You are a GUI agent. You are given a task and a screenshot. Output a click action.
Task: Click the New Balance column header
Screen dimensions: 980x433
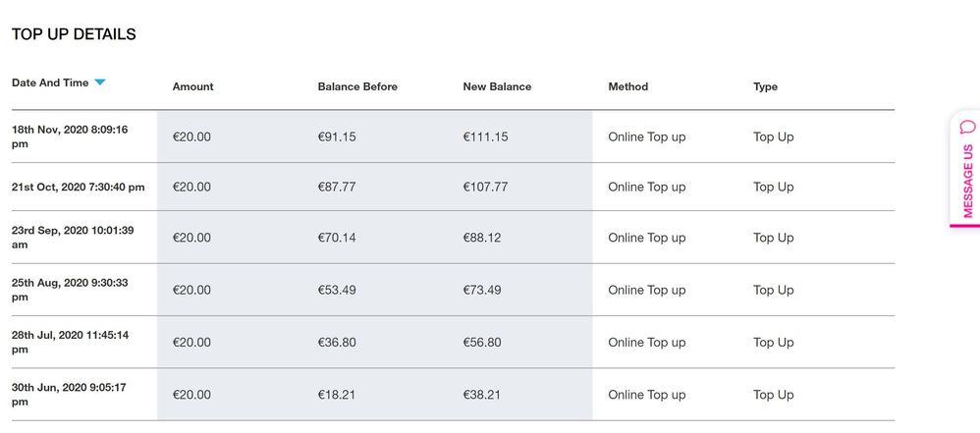pyautogui.click(x=497, y=86)
